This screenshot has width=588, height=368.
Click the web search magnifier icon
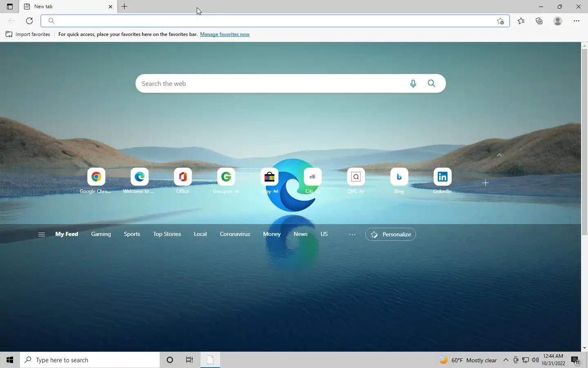[x=432, y=83]
